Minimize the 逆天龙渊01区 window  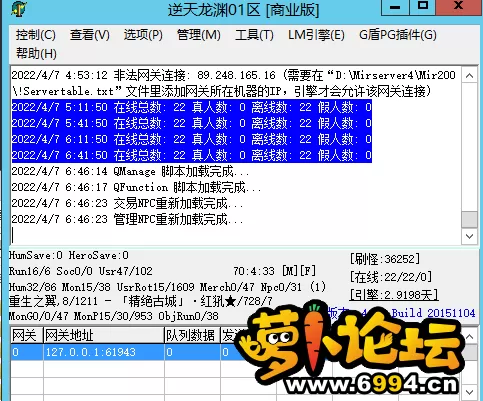395,7
